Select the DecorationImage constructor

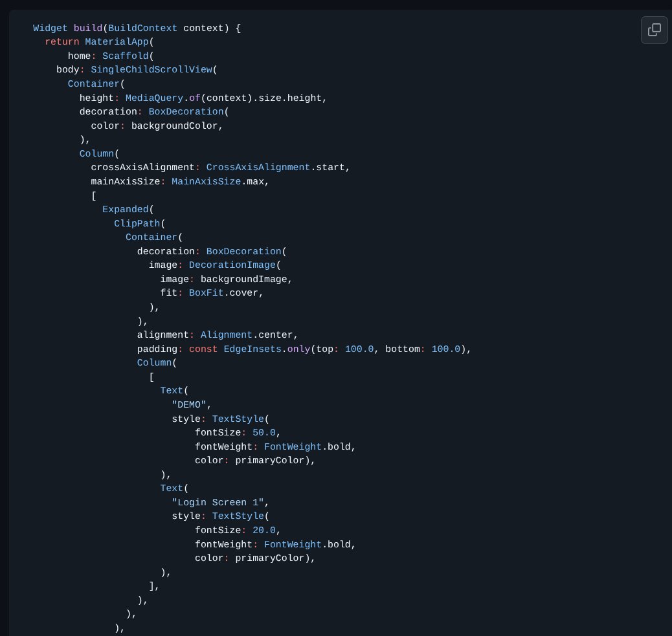[x=232, y=265]
